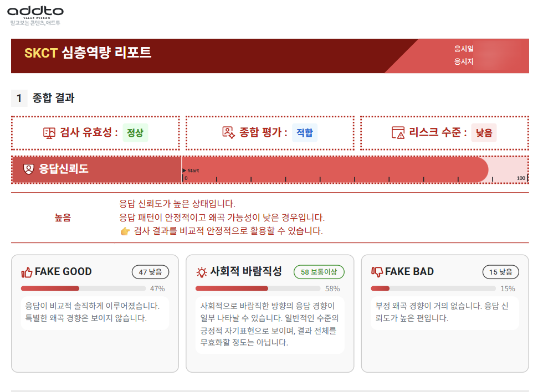
Task: Click the '15%' value text
Action: pyautogui.click(x=508, y=289)
